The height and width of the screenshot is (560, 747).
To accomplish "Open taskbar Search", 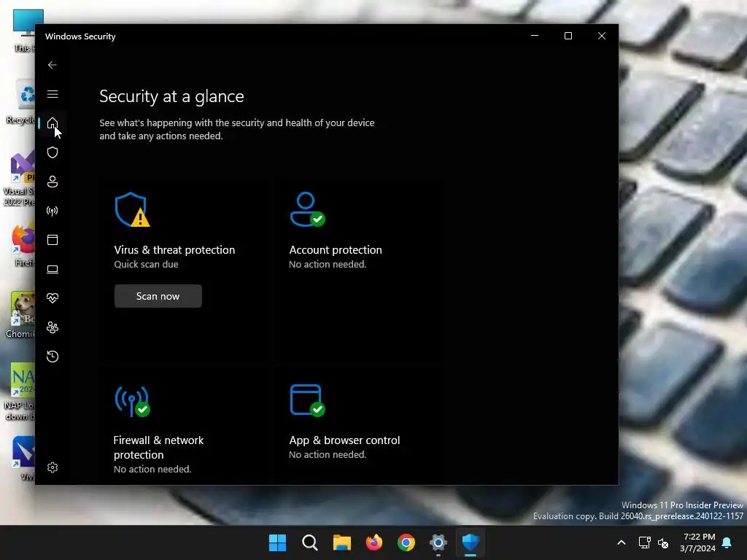I will coord(309,542).
